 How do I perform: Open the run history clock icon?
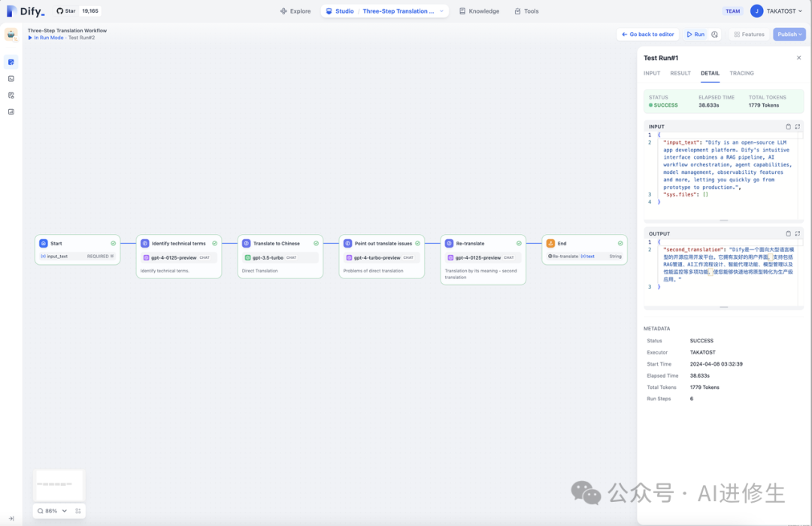point(715,34)
